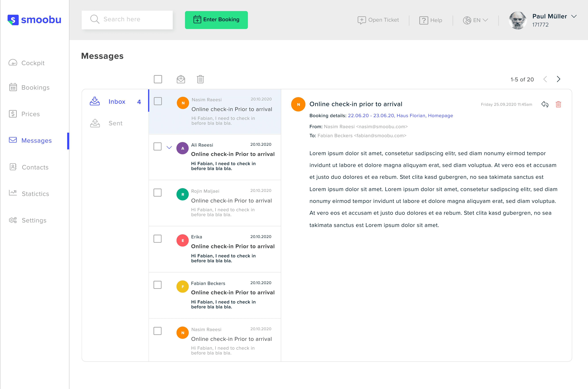Viewport: 588px width, 389px height.
Task: Open the booking details link
Action: tap(400, 116)
